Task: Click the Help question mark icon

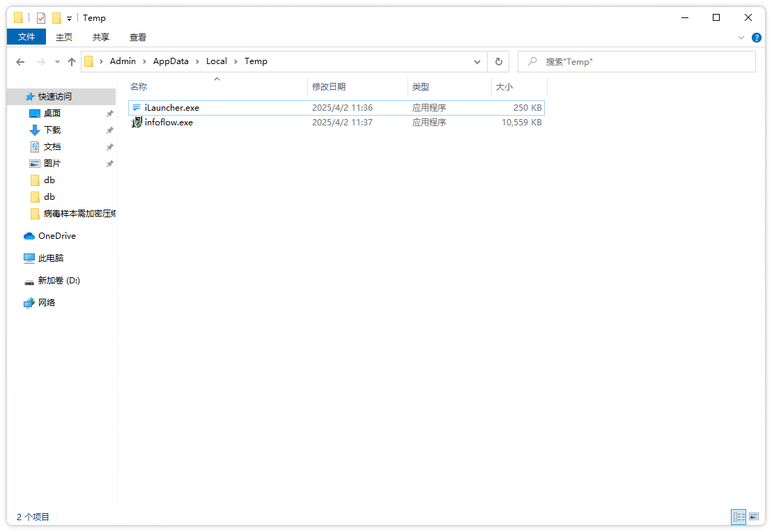Action: click(756, 38)
